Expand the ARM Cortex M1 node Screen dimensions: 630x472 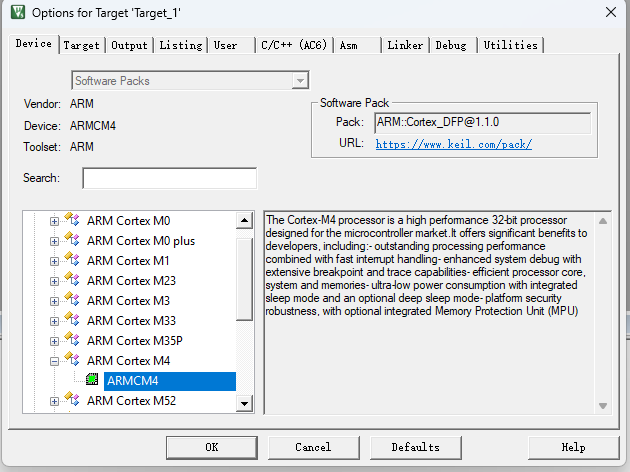pos(54,262)
